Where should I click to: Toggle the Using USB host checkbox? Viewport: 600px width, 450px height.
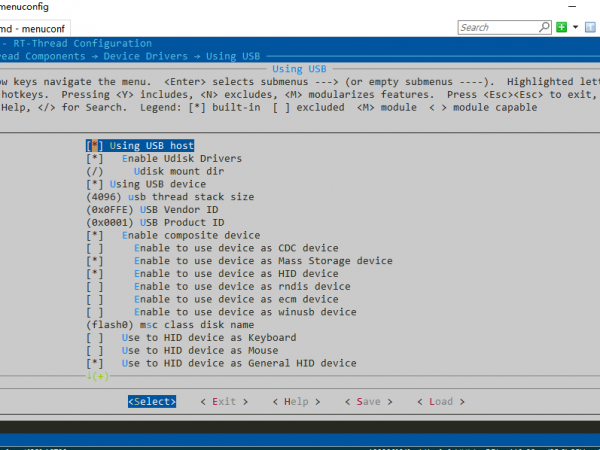point(94,146)
